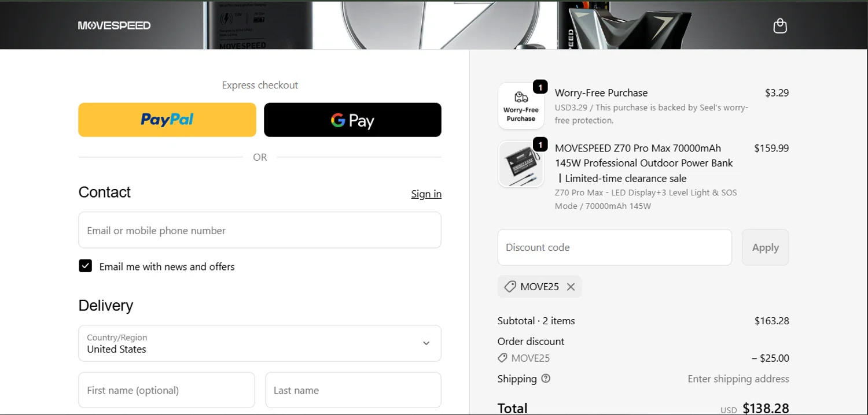Click the Enter shipping address text

[738, 379]
